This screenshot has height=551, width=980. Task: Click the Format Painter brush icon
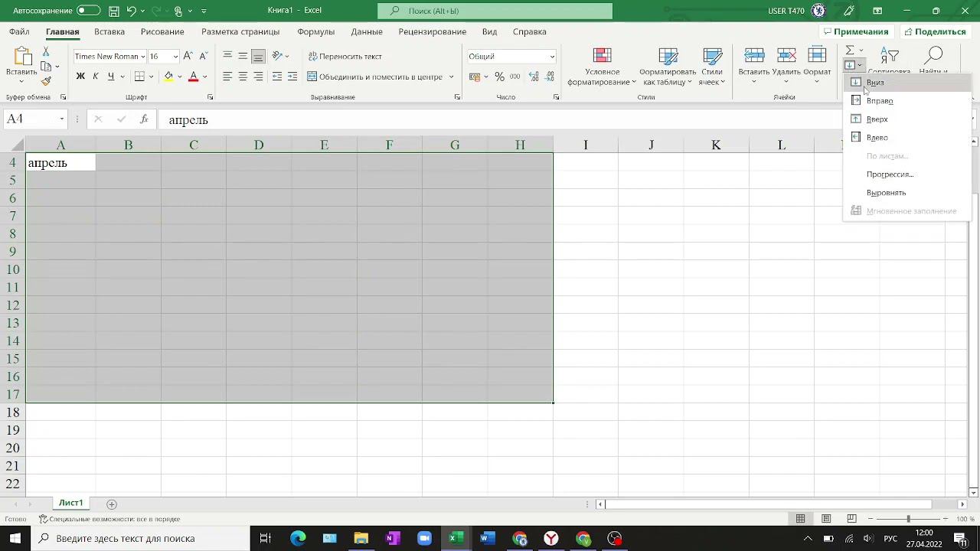tap(46, 81)
